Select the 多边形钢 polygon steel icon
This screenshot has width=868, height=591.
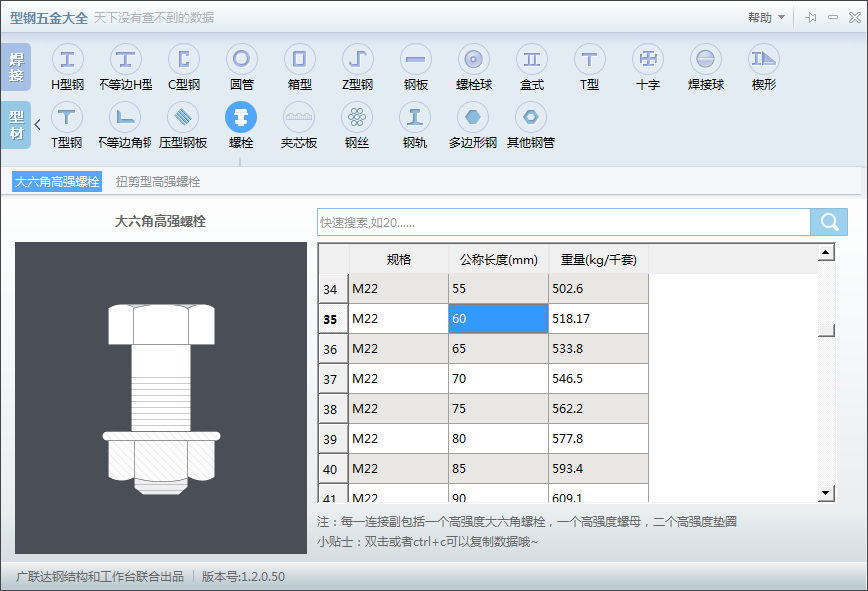(x=473, y=117)
